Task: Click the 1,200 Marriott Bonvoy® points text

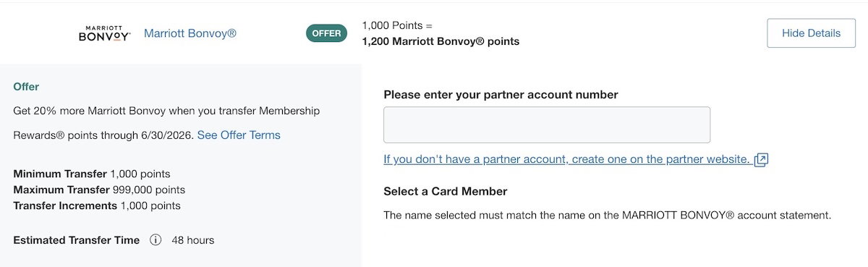Action: click(x=441, y=42)
